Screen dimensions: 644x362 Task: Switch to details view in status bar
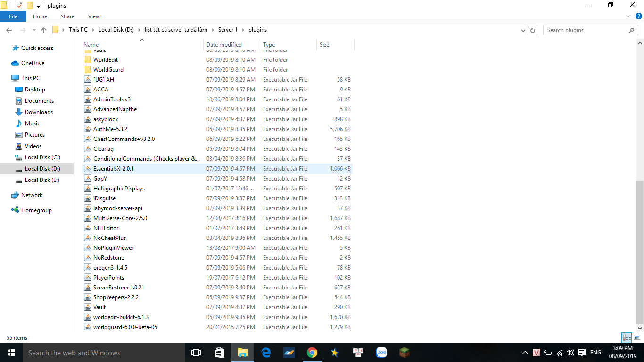point(627,337)
